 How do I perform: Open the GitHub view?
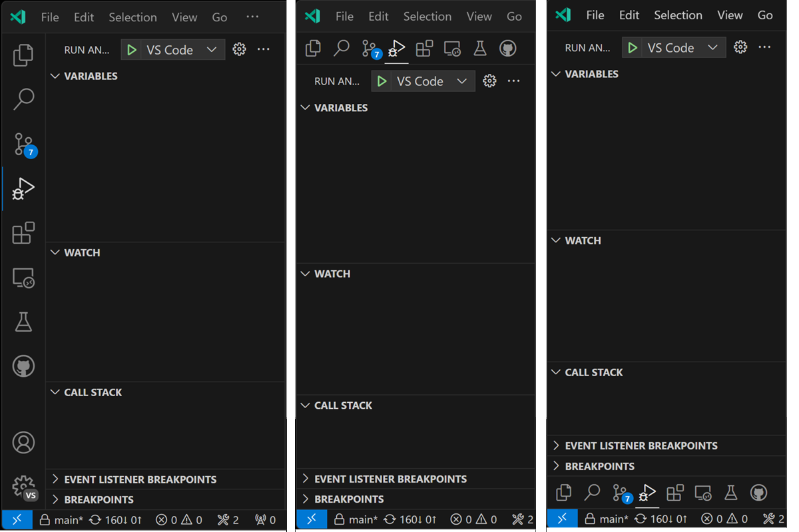point(23,366)
